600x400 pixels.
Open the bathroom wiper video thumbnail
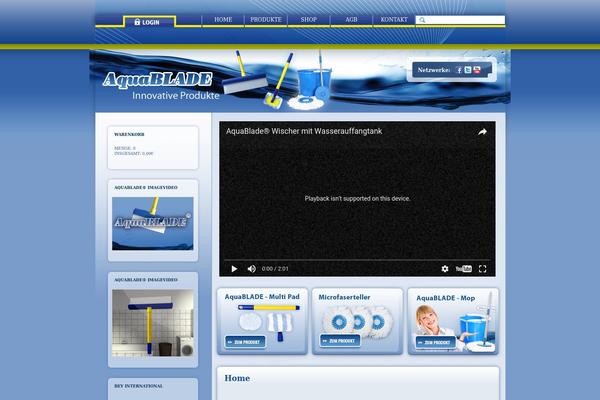pyautogui.click(x=153, y=323)
